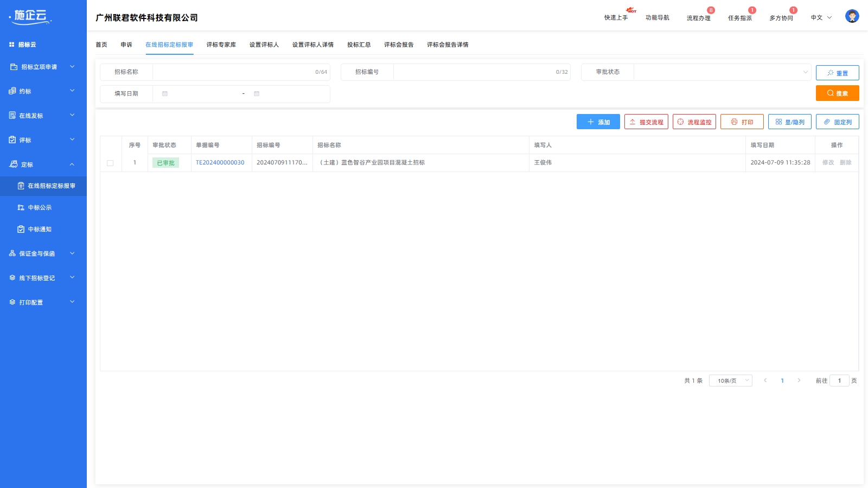Viewport: 868px width, 488px height.
Task: Click the 打印配置 layers icon
Action: (12, 302)
